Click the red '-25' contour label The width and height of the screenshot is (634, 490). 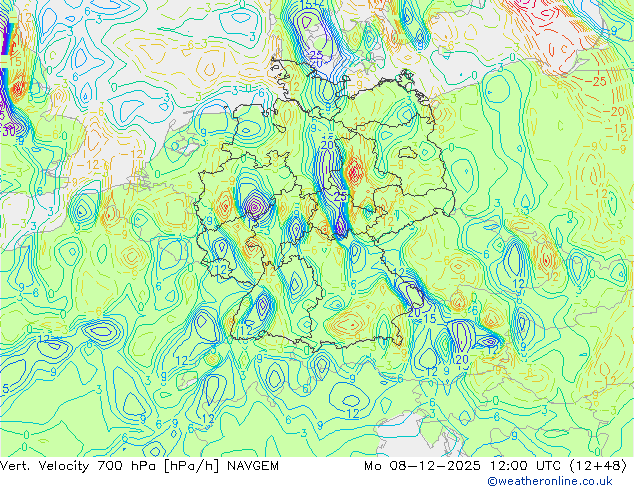(596, 82)
